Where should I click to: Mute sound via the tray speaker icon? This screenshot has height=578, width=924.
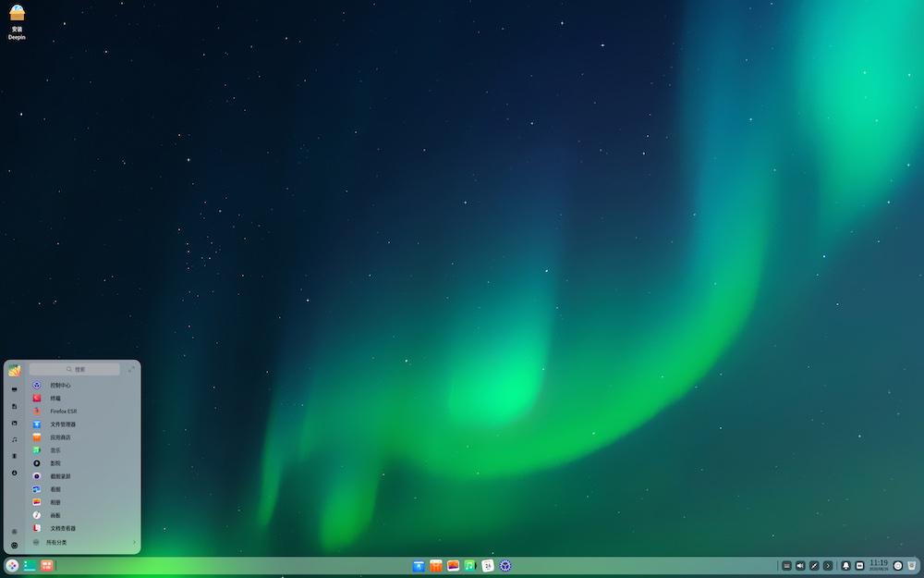(x=800, y=565)
